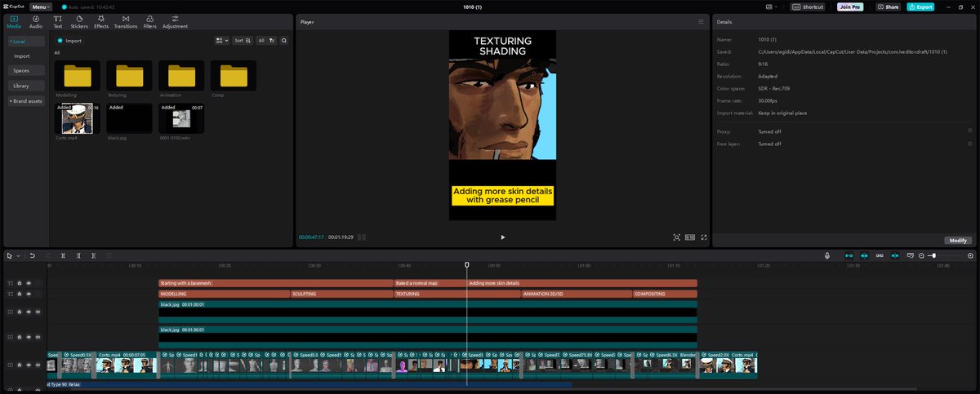This screenshot has height=394, width=980.
Task: Mute the main video track
Action: (38, 365)
